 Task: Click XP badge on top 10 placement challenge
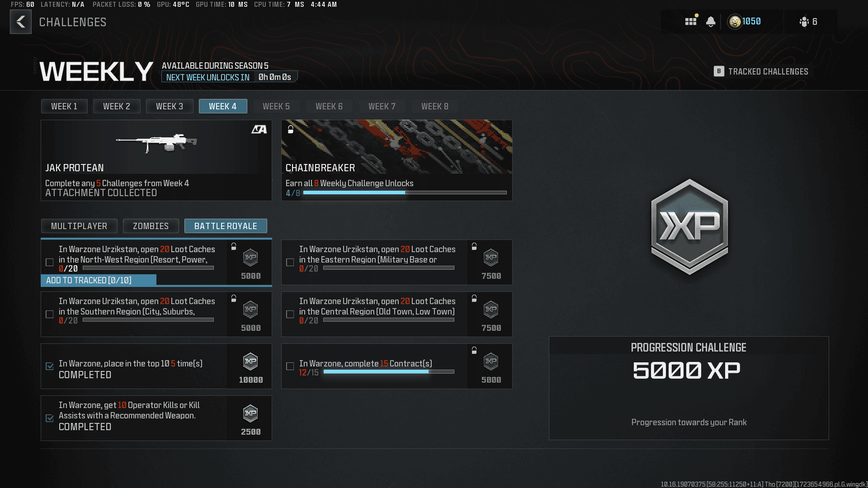(x=250, y=361)
